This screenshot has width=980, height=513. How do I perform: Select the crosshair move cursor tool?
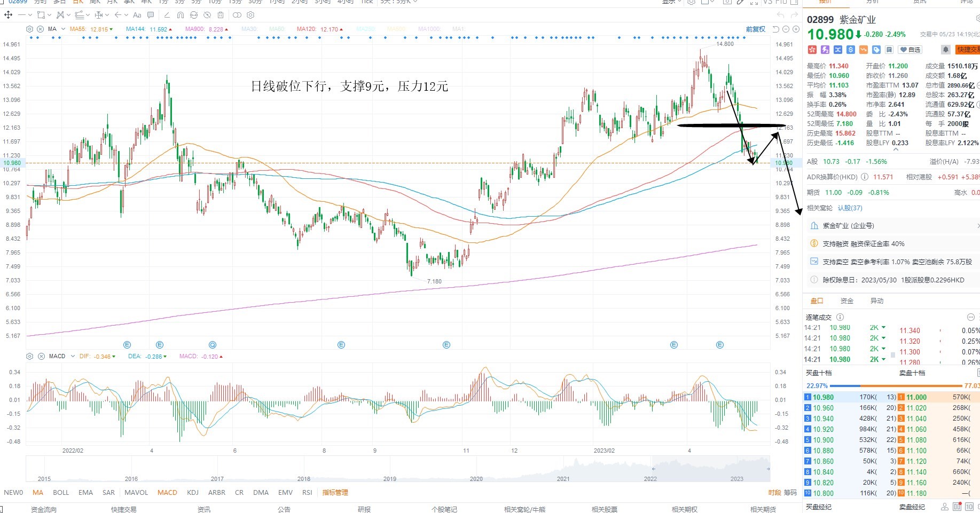coord(8,15)
